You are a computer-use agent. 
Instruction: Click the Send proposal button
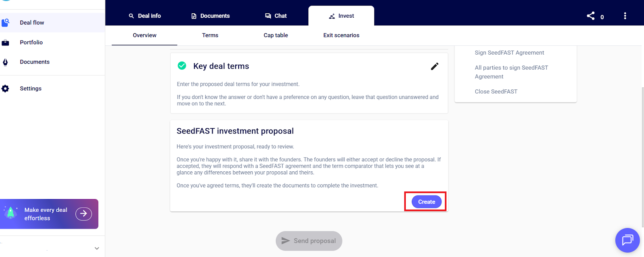pyautogui.click(x=309, y=241)
